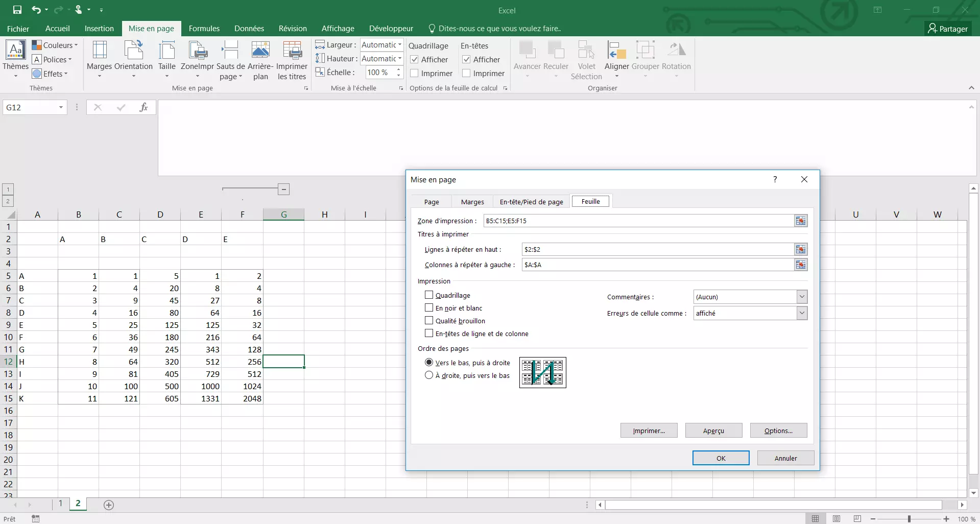The width and height of the screenshot is (980, 524).
Task: Click the Arrière-plan background icon
Action: [260, 51]
